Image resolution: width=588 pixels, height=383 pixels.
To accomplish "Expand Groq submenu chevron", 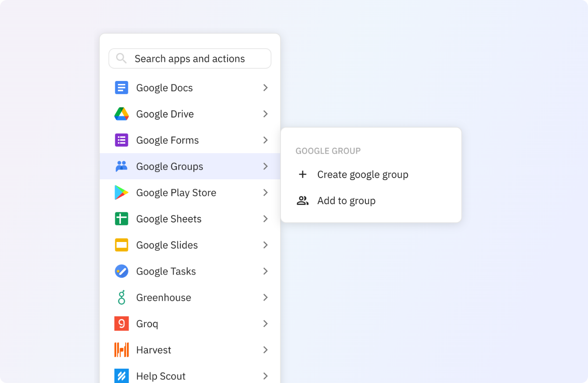I will pos(265,323).
